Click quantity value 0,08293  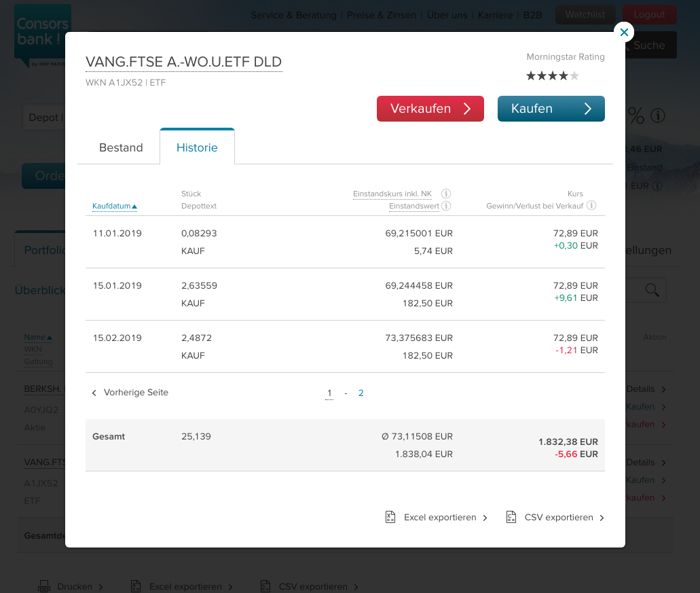(199, 233)
